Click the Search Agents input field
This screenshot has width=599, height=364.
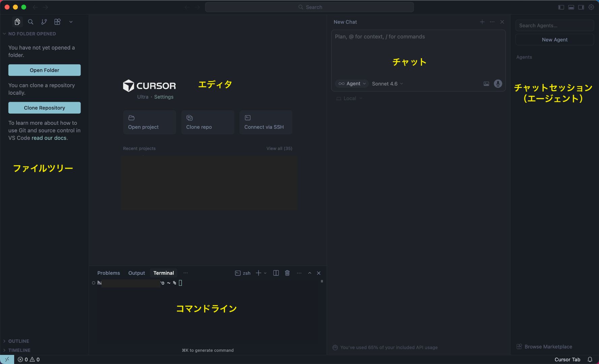pyautogui.click(x=555, y=26)
